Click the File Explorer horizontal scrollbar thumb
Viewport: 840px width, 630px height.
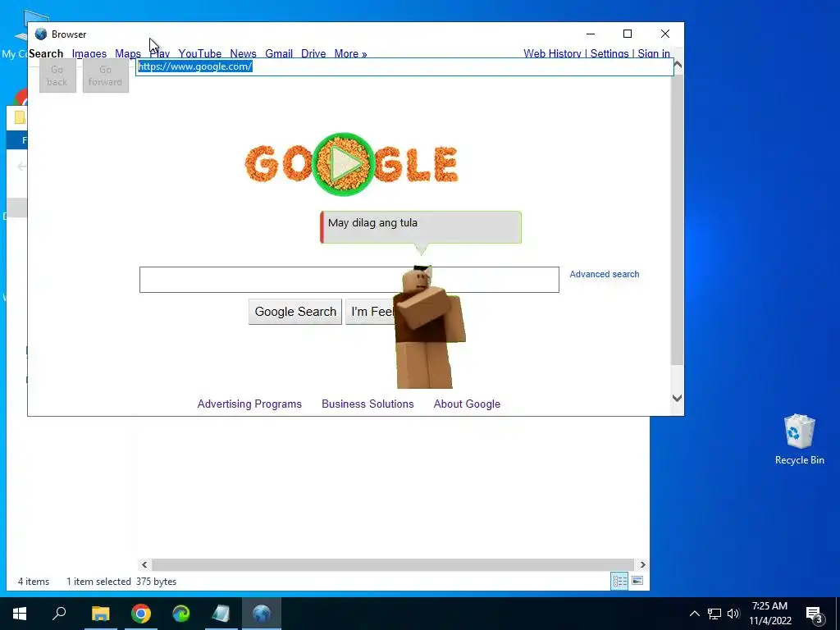tap(393, 564)
